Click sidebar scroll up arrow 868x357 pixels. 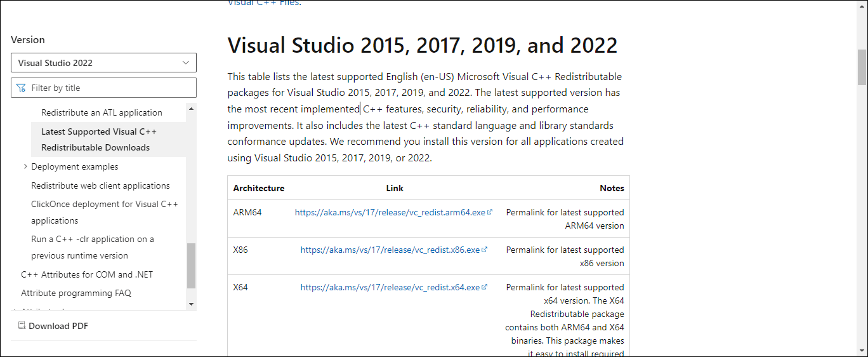pyautogui.click(x=192, y=109)
